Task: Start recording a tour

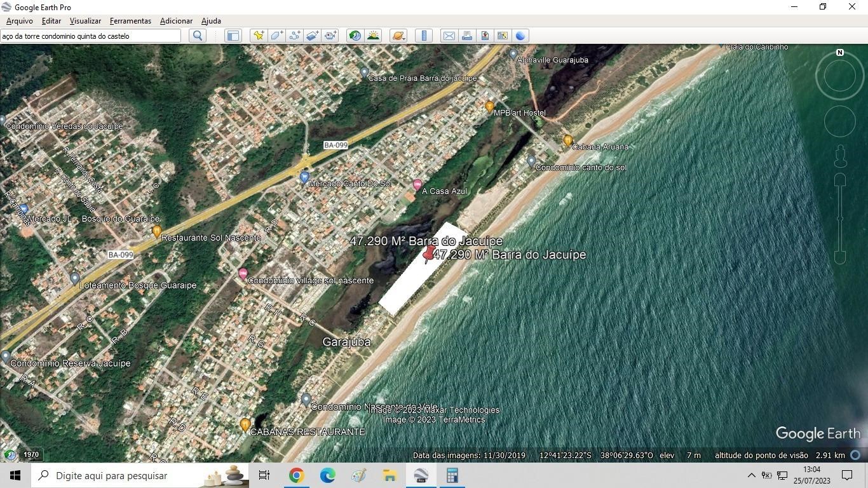Action: coord(330,36)
